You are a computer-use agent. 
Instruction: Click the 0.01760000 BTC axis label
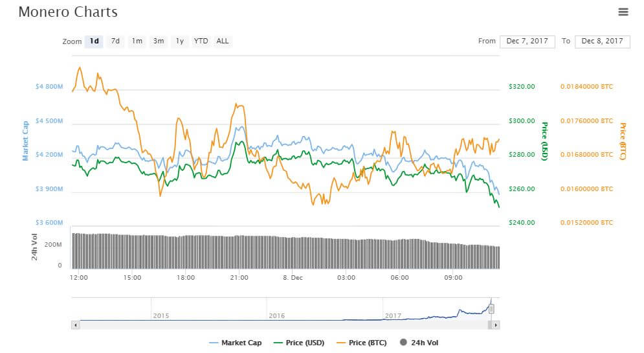point(586,121)
